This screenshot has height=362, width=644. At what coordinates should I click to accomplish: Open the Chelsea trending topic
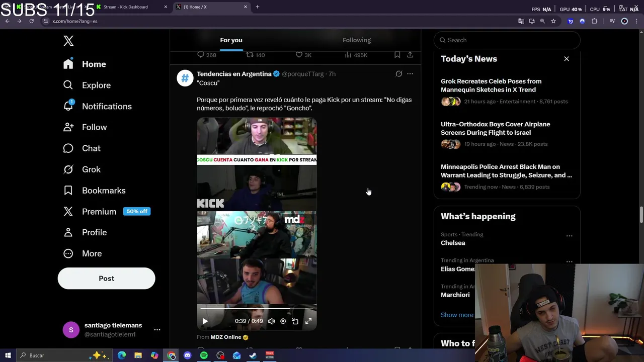click(453, 243)
